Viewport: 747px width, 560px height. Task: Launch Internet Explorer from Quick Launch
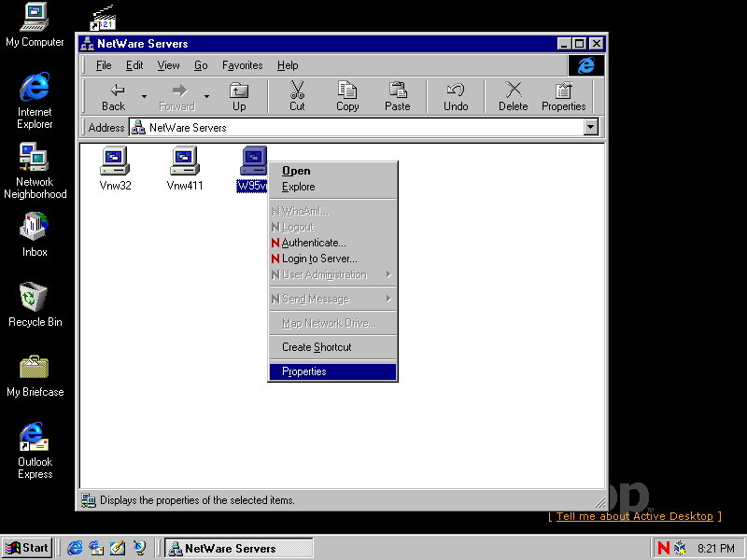(x=75, y=548)
